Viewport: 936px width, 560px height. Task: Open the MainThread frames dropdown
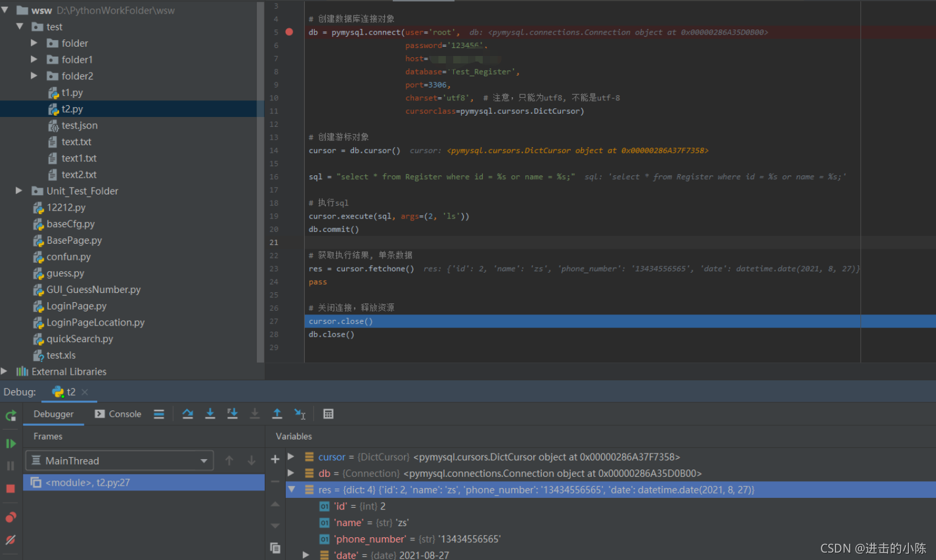pyautogui.click(x=203, y=460)
